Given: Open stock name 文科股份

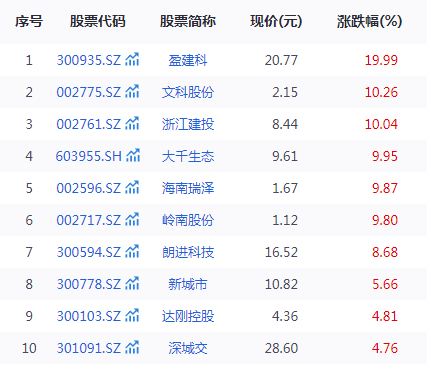Looking at the screenshot, I should (x=188, y=93).
